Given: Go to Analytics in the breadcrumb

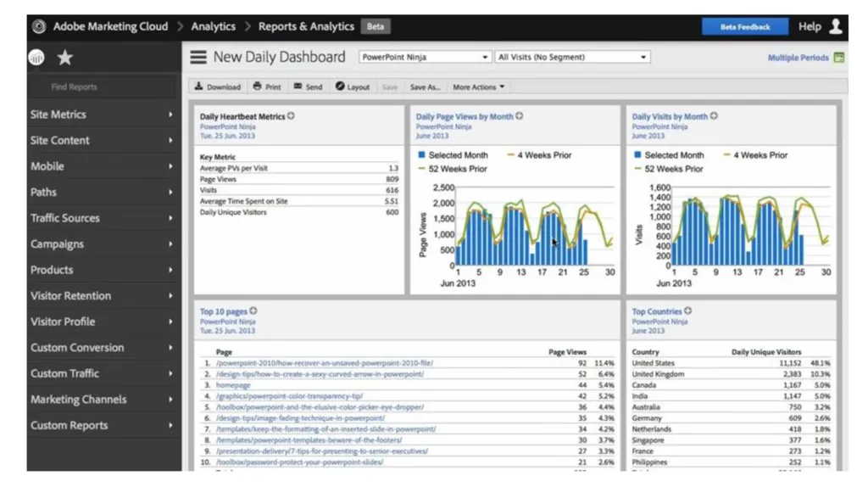Looking at the screenshot, I should pyautogui.click(x=213, y=26).
